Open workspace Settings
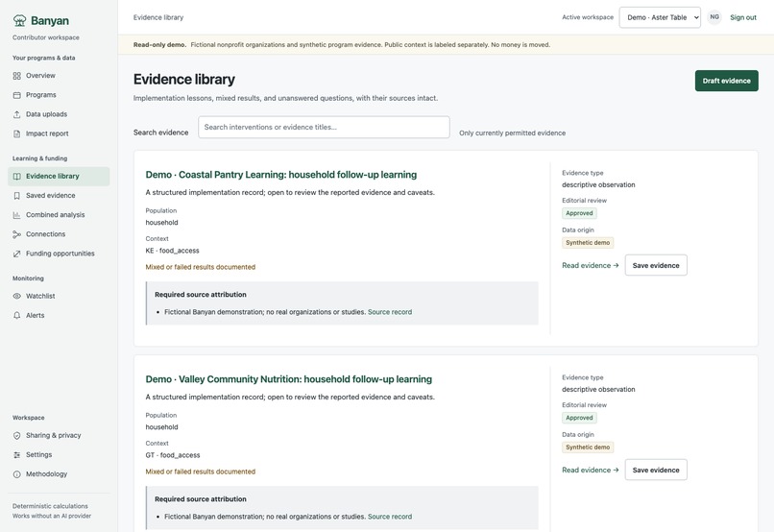This screenshot has width=774, height=532. pos(59,454)
